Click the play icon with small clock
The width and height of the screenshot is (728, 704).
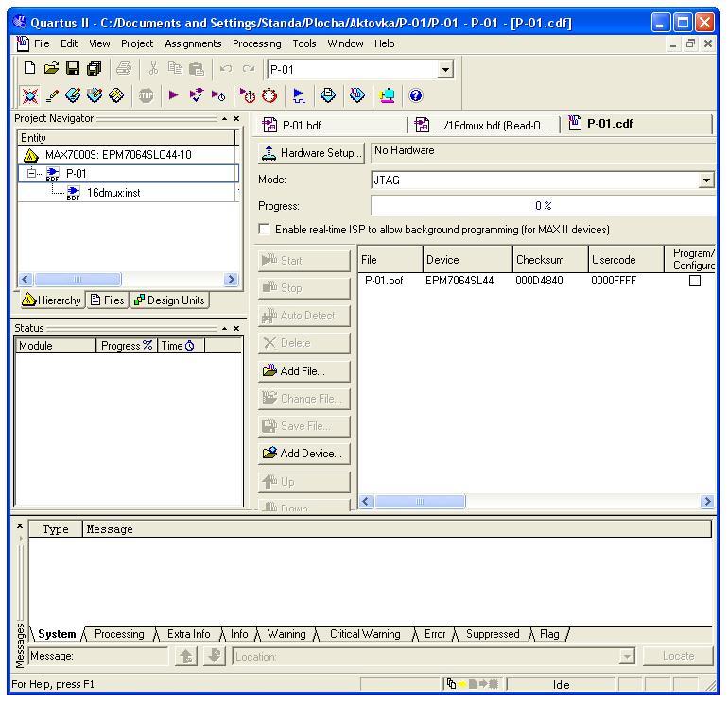pos(218,96)
